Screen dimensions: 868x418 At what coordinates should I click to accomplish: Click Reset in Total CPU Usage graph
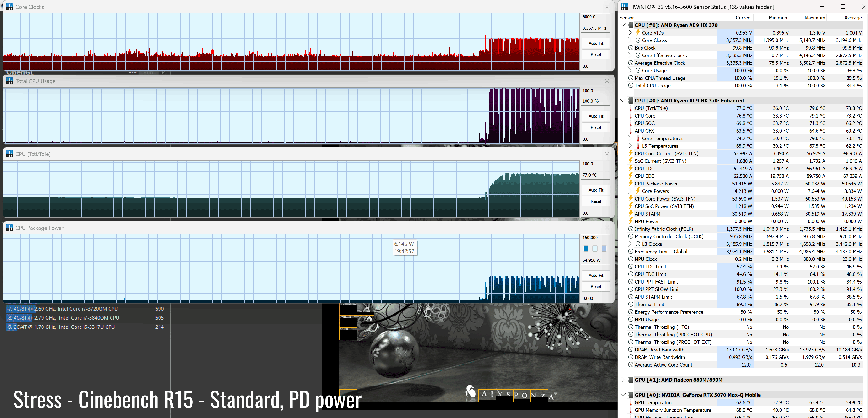tap(596, 127)
